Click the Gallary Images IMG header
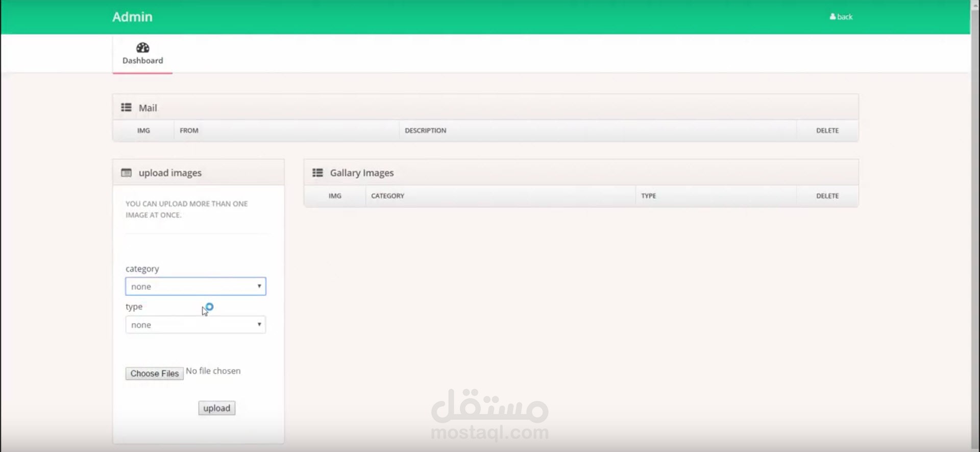The height and width of the screenshot is (452, 980). click(335, 196)
